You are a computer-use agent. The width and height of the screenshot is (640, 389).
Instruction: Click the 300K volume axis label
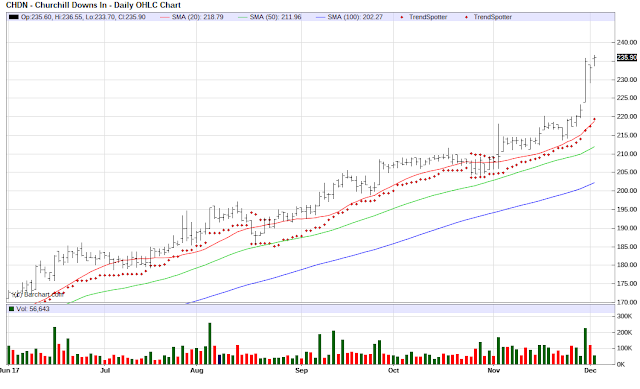(x=624, y=316)
